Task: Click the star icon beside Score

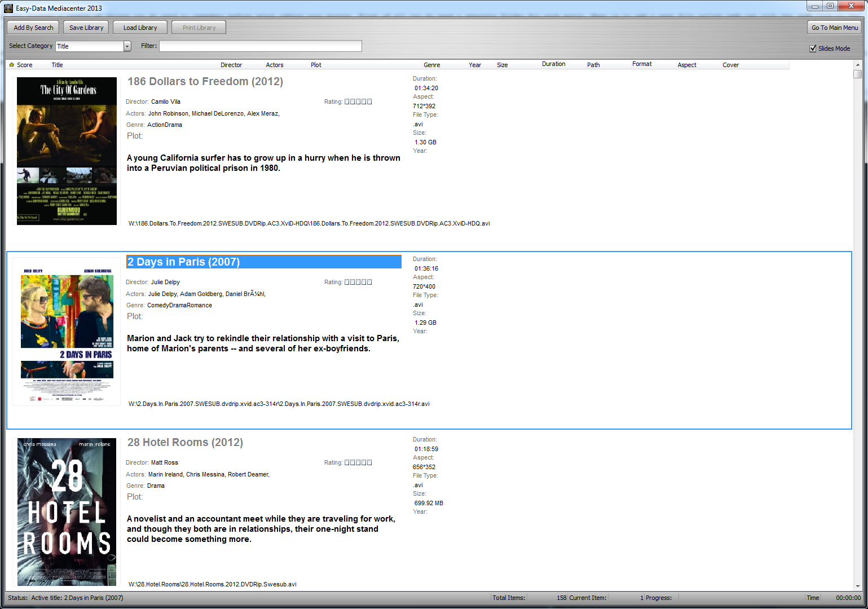Action: [x=11, y=65]
